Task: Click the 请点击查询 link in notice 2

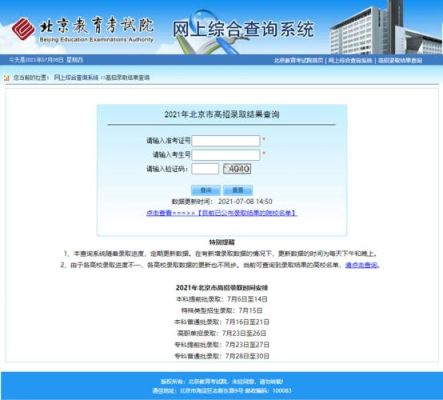Action: 362,265
